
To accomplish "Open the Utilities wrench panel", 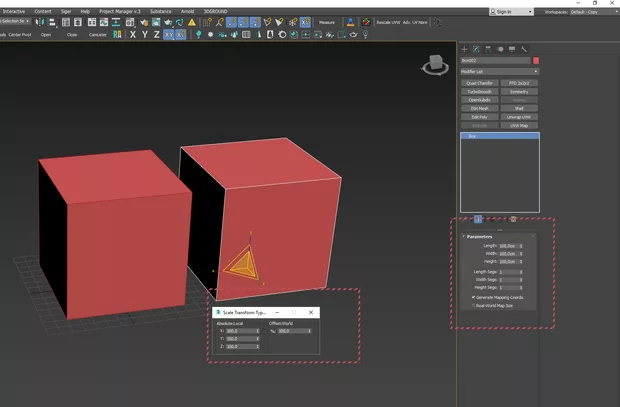I will click(524, 49).
